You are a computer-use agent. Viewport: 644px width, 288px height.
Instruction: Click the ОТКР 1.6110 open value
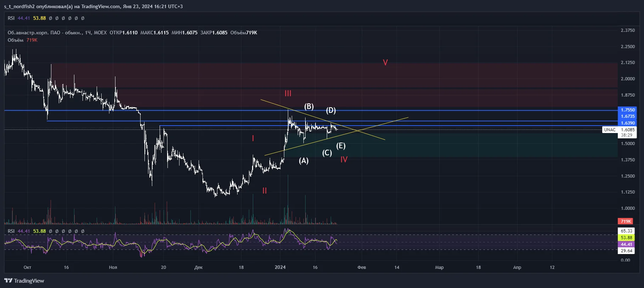click(x=124, y=33)
